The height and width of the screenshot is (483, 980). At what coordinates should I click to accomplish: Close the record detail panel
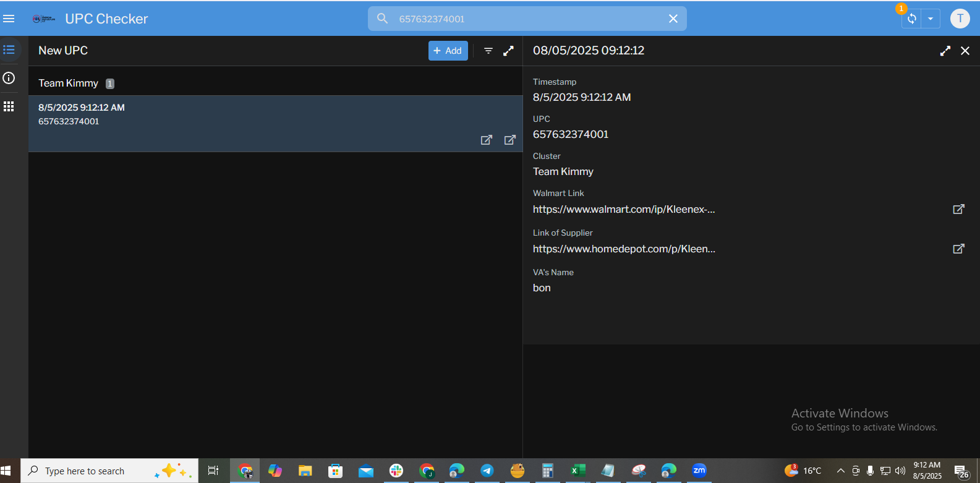(965, 51)
